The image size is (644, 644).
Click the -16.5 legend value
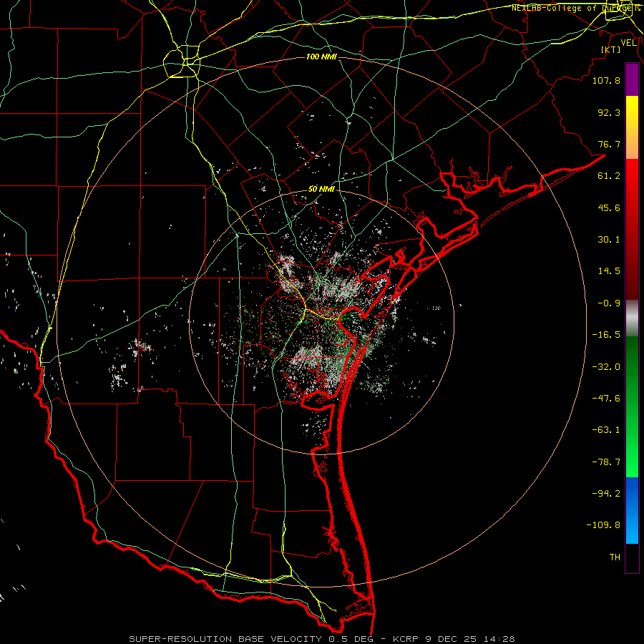pos(606,335)
